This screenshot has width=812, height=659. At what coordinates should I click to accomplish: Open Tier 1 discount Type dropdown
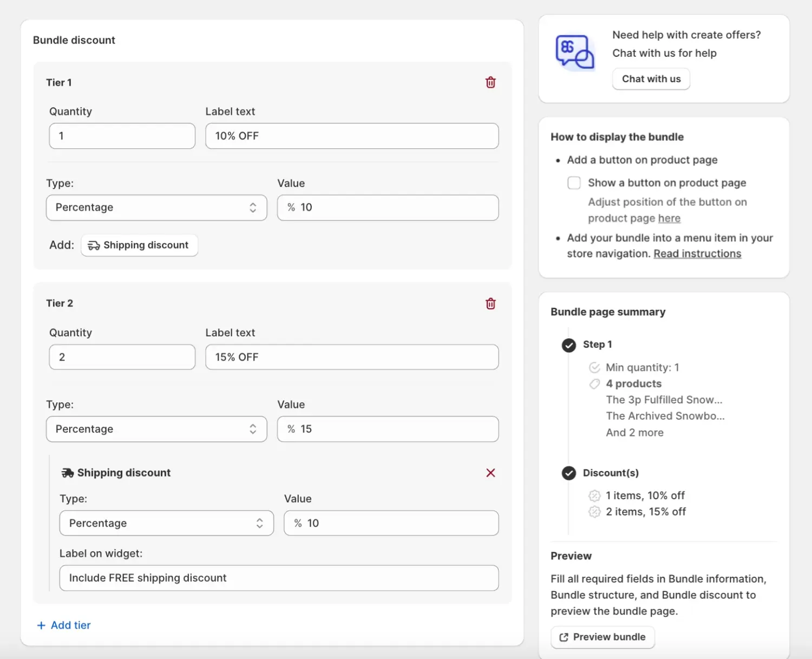[x=156, y=208]
